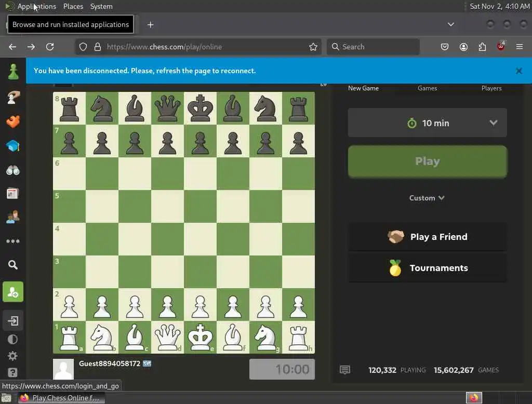This screenshot has width=532, height=404.
Task: Click the guest avatar thumbnail
Action: click(63, 369)
